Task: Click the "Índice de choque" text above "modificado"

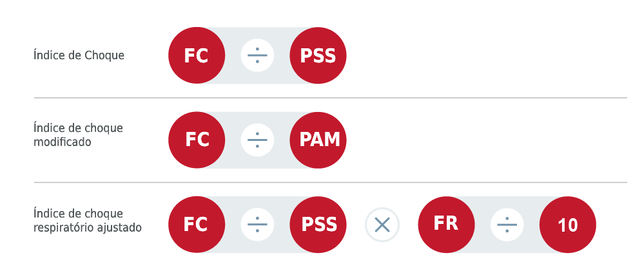Action: point(78,128)
